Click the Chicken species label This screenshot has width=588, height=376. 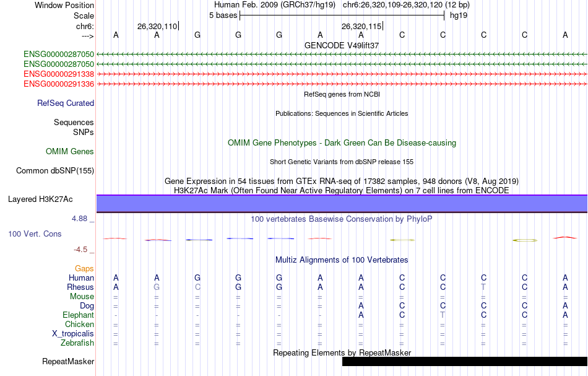coord(79,324)
